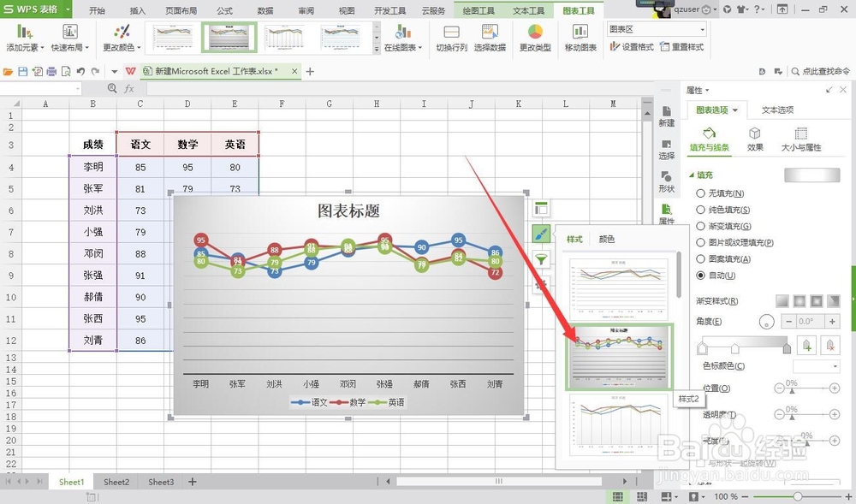Click Change Chart Type (更改类型)
Viewport: 856px width, 504px height.
coord(535,38)
